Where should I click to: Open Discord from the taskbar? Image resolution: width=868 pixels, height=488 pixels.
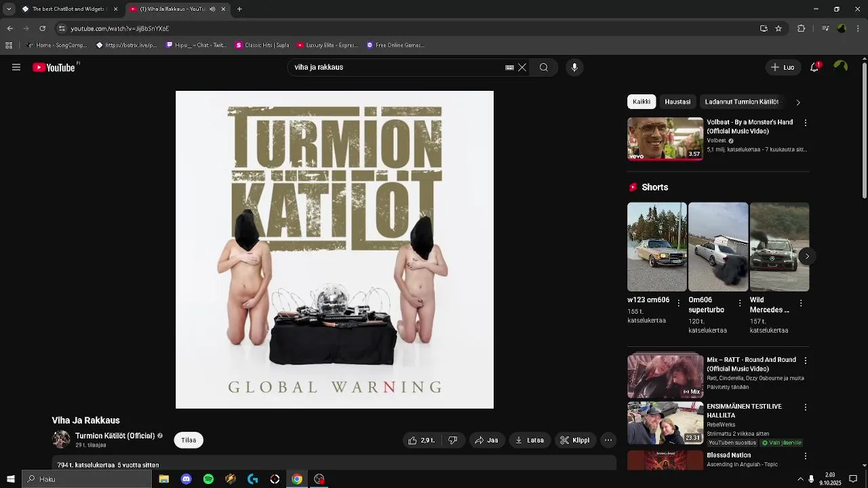186,479
